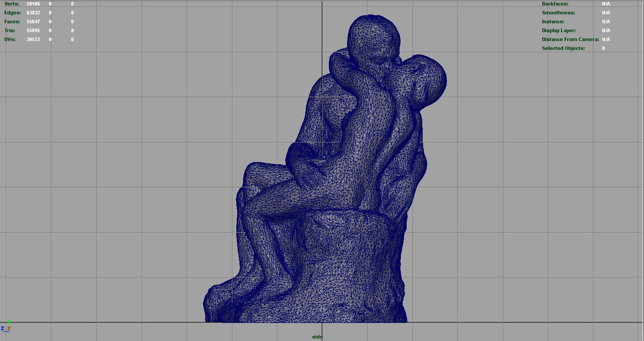
Task: Click the N/A value beside Backfaces
Action: pyautogui.click(x=606, y=4)
